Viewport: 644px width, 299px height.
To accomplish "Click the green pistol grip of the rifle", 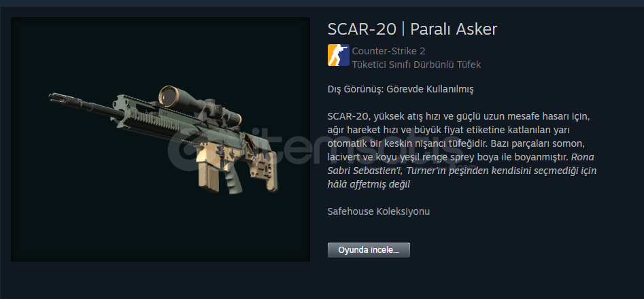I will coord(233,179).
